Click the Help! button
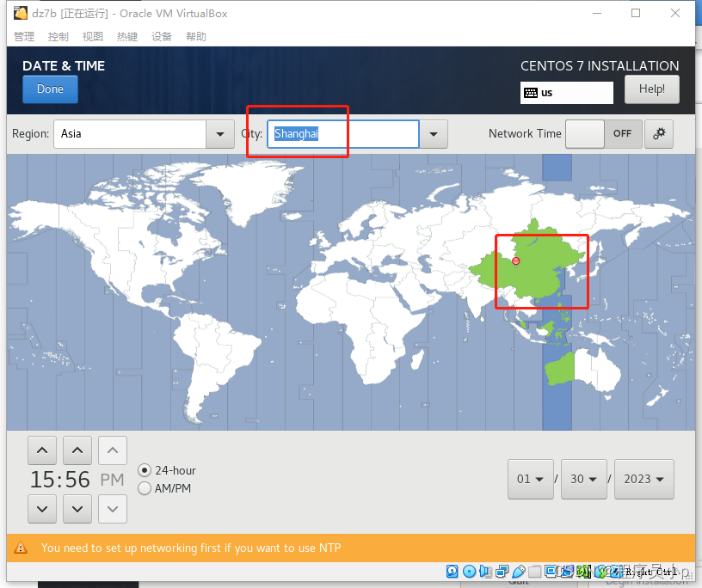 [652, 89]
